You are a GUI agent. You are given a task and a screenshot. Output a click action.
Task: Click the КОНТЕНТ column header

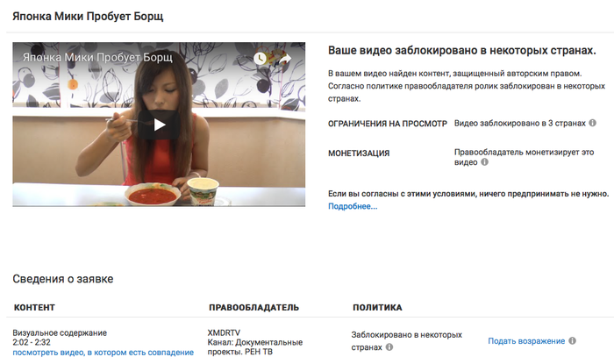pos(34,308)
